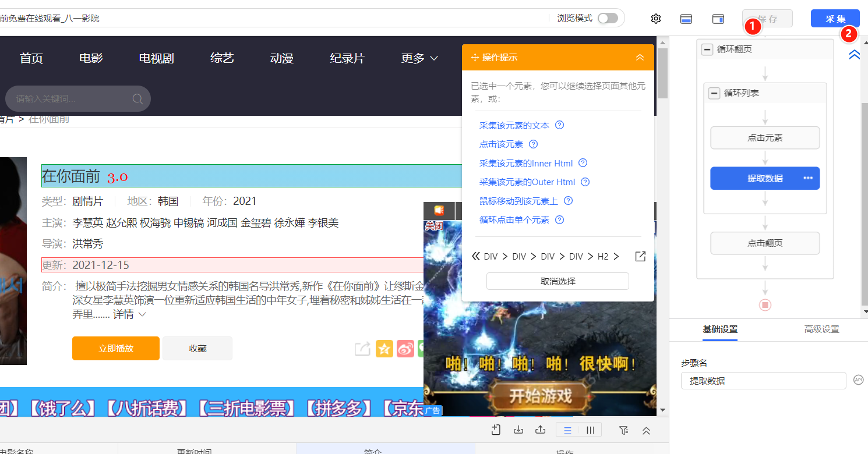Image resolution: width=868 pixels, height=454 pixels.
Task: Click the API icon beside the step name field
Action: click(858, 380)
